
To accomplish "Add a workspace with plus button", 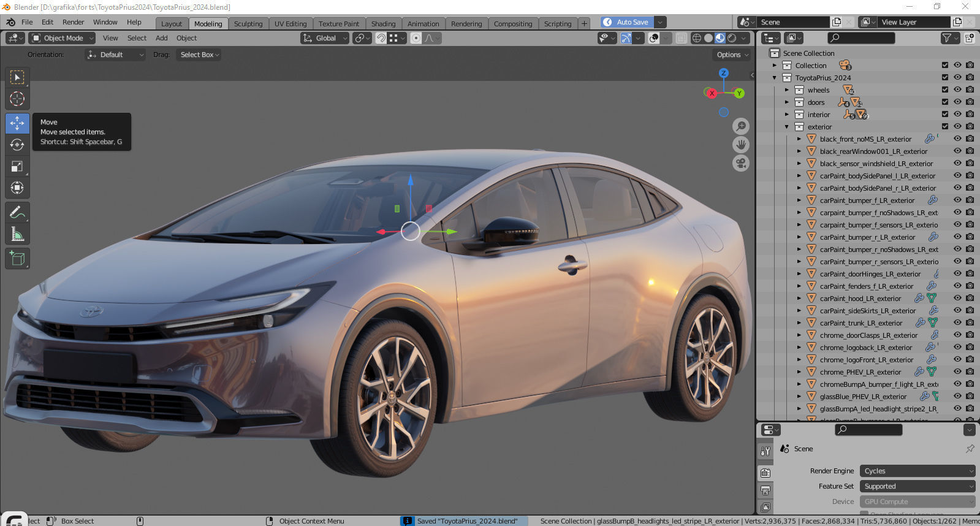I will click(584, 24).
